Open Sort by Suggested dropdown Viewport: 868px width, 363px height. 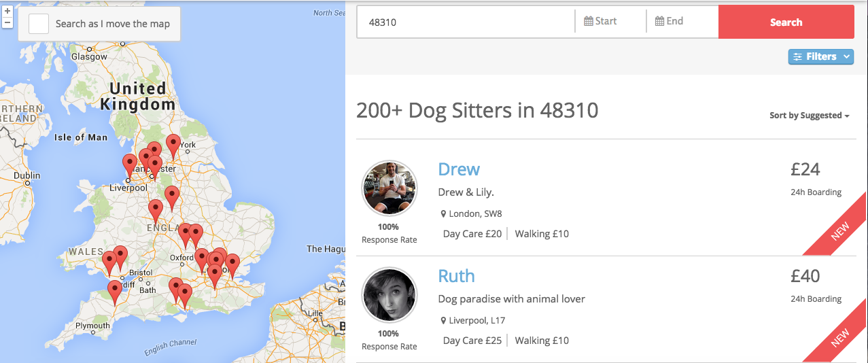pyautogui.click(x=810, y=116)
